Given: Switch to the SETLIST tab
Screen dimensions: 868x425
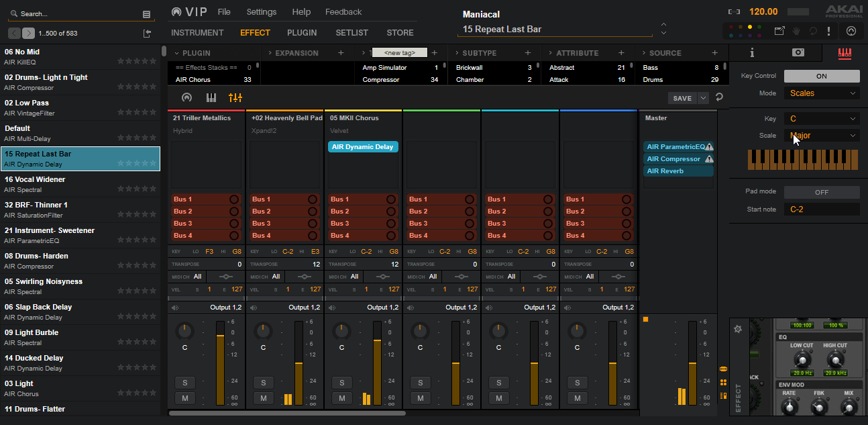Looking at the screenshot, I should tap(352, 33).
